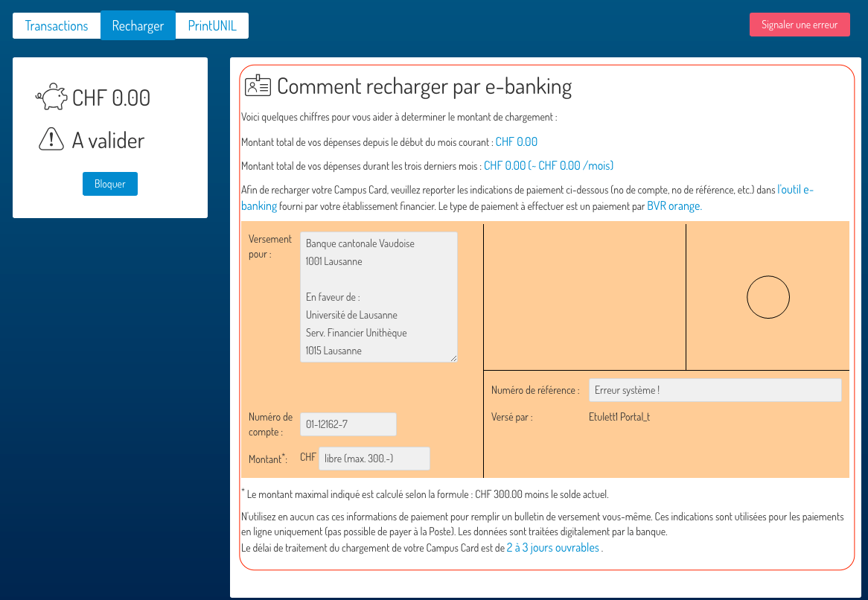Focus the Numéro de compte field
868x600 pixels.
coord(348,424)
